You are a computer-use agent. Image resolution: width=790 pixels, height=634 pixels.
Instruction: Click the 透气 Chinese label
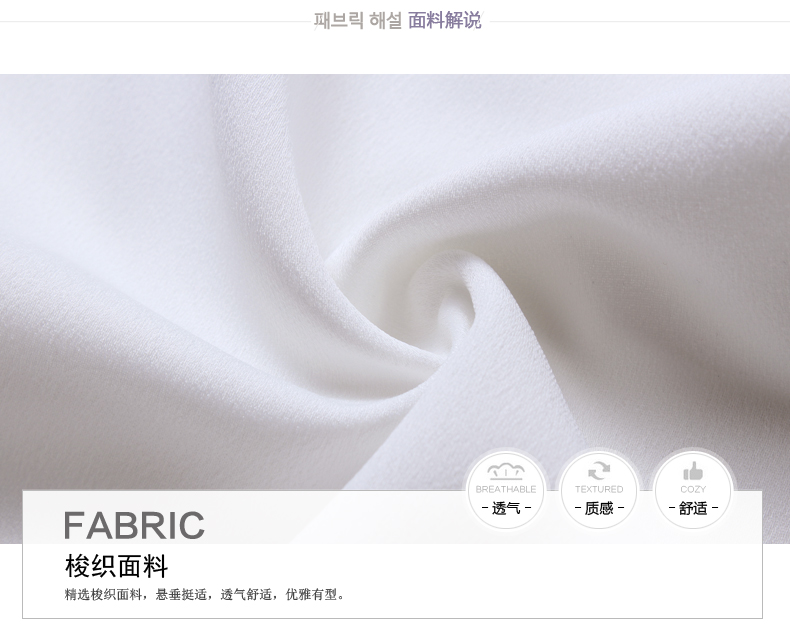point(506,508)
